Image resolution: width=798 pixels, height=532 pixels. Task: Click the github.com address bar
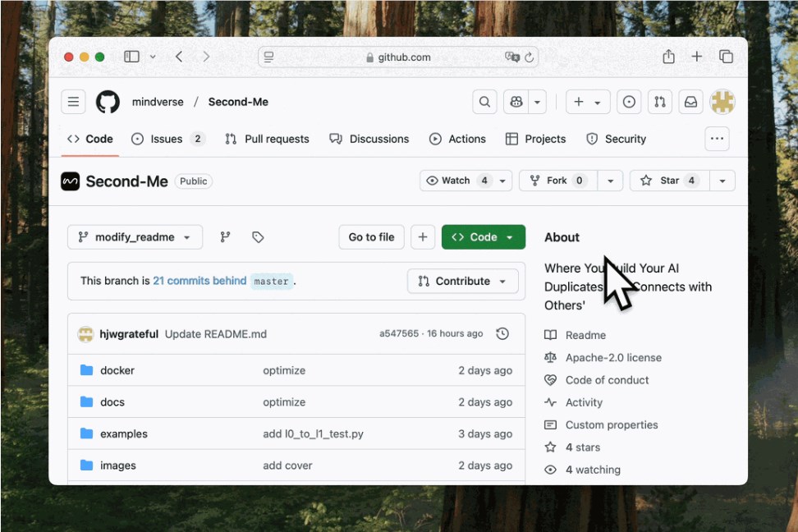coord(398,57)
